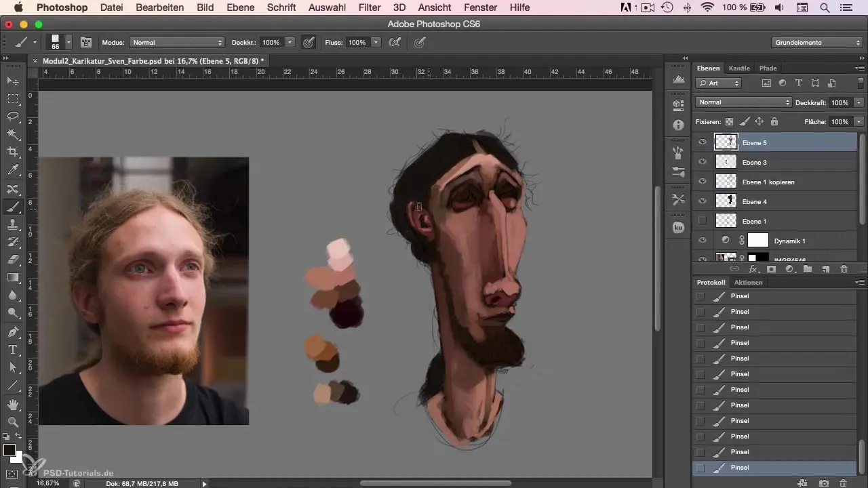Select the Brush tool in the toolbox
868x488 pixels.
[12, 206]
